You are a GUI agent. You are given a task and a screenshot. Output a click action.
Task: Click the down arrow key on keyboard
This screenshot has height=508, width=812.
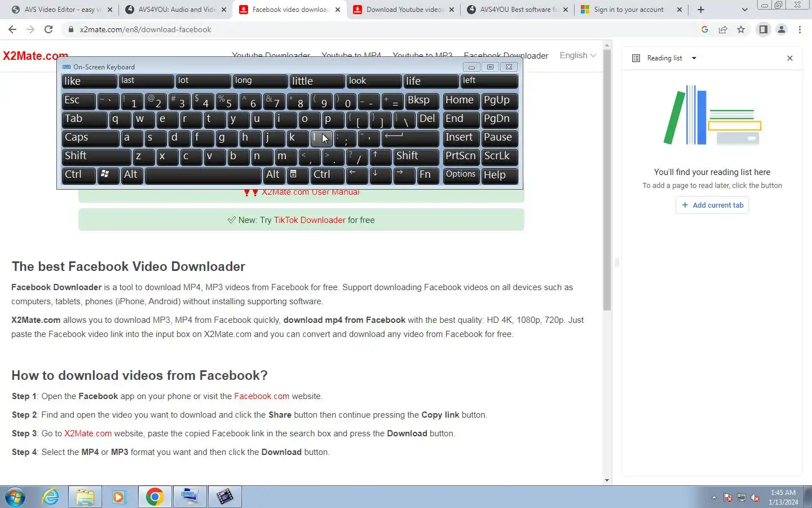coord(381,176)
